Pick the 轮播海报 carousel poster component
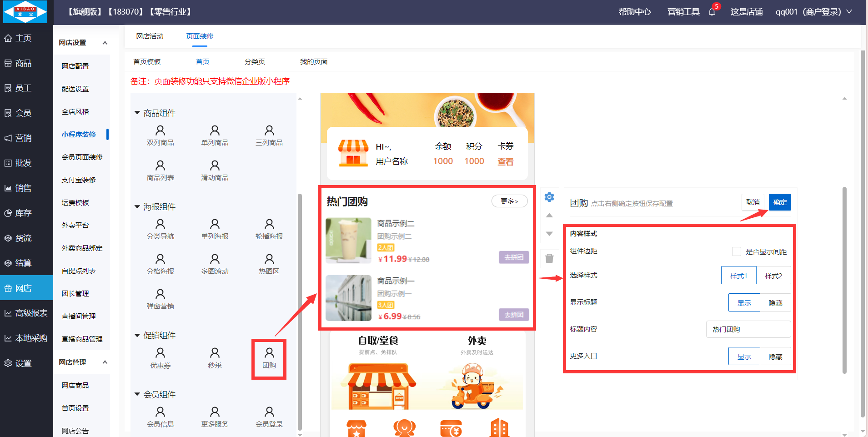Image resolution: width=868 pixels, height=437 pixels. pyautogui.click(x=269, y=229)
